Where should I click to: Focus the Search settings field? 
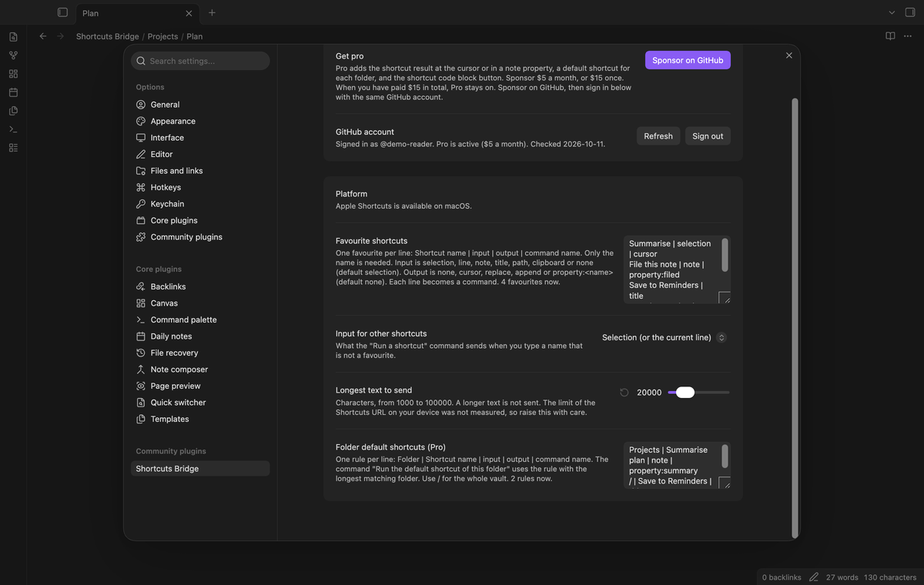(x=200, y=61)
